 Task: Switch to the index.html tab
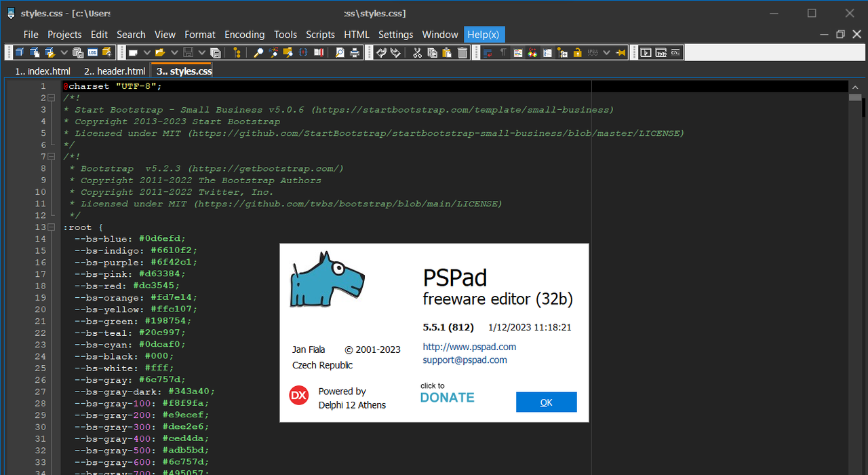point(42,71)
